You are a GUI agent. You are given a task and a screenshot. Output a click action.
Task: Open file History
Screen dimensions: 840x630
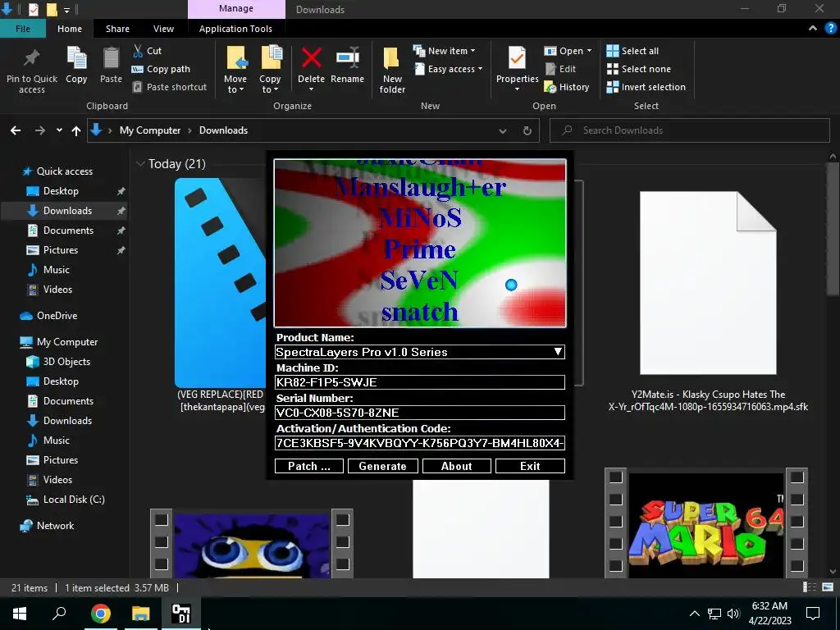pyautogui.click(x=566, y=87)
